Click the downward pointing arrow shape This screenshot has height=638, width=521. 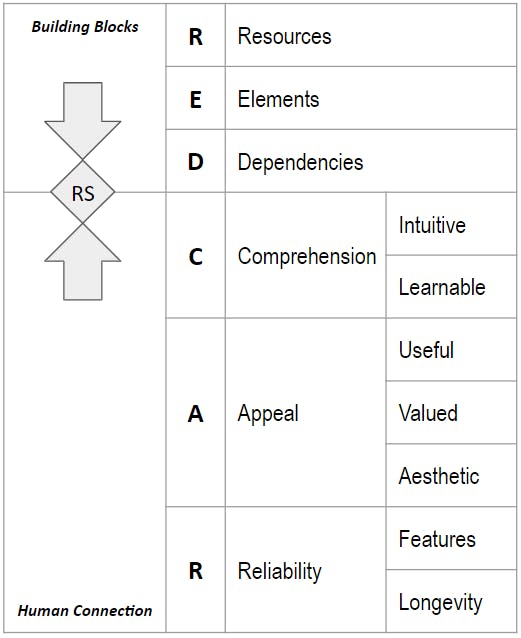(83, 121)
